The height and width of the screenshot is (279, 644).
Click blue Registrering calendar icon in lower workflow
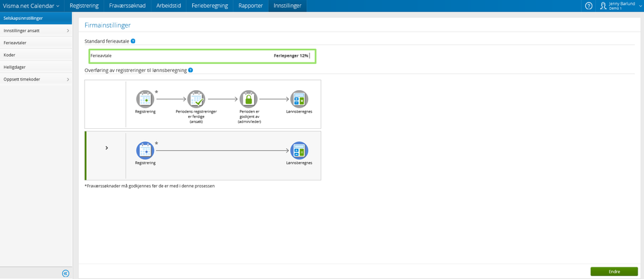click(145, 150)
